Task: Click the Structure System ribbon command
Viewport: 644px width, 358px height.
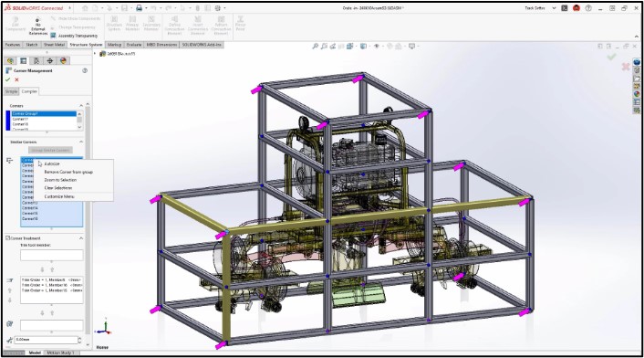Action: [x=114, y=25]
